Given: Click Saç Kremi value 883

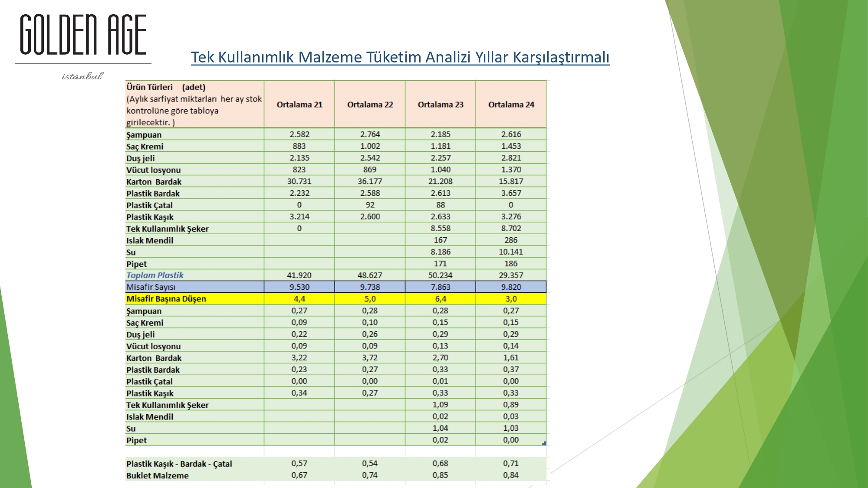Looking at the screenshot, I should point(299,146).
